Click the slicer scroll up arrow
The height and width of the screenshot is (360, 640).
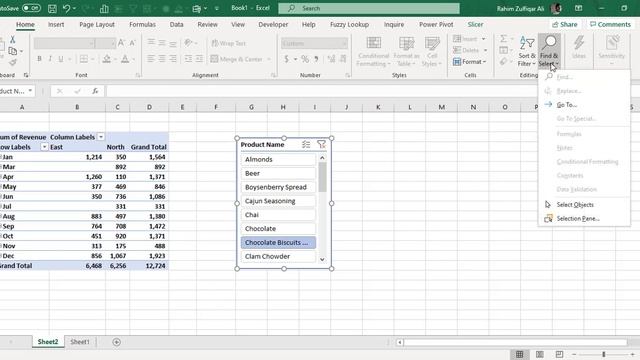322,158
